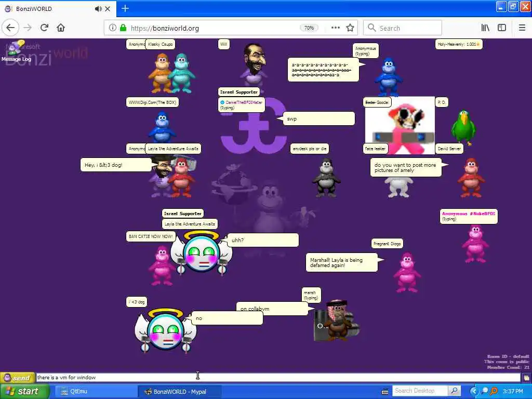Screen dimensions: 532x399
Task: Click the 'Holy-Heavenly: 1.001' name tag
Action: (x=459, y=44)
